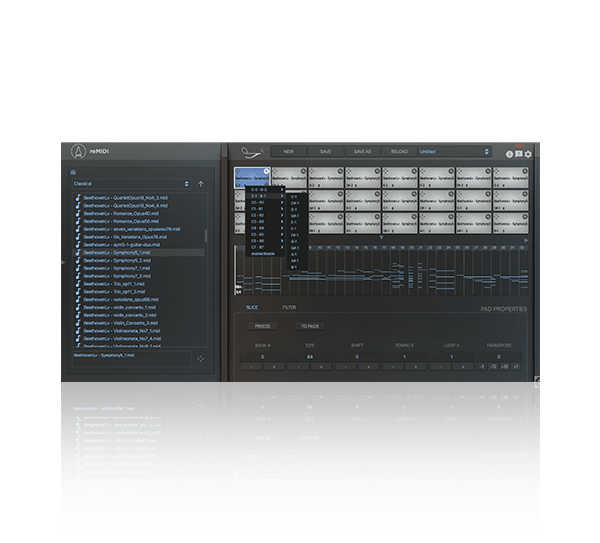
Task: Click the up-arrow parent folder icon
Action: tap(201, 184)
